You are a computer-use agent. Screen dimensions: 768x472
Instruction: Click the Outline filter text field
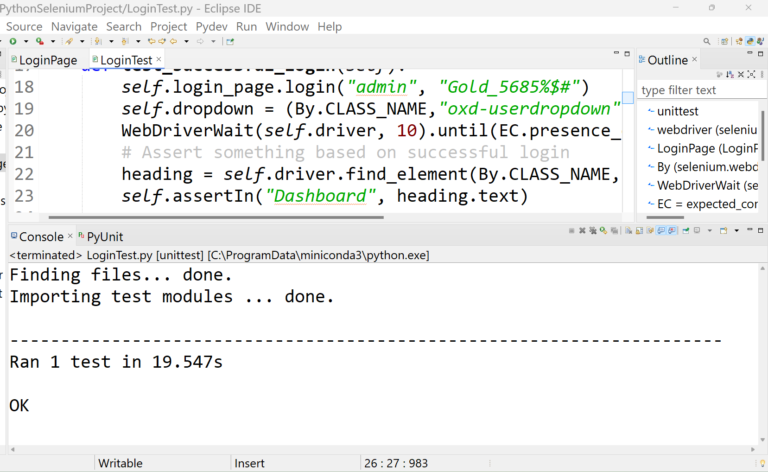tap(701, 90)
